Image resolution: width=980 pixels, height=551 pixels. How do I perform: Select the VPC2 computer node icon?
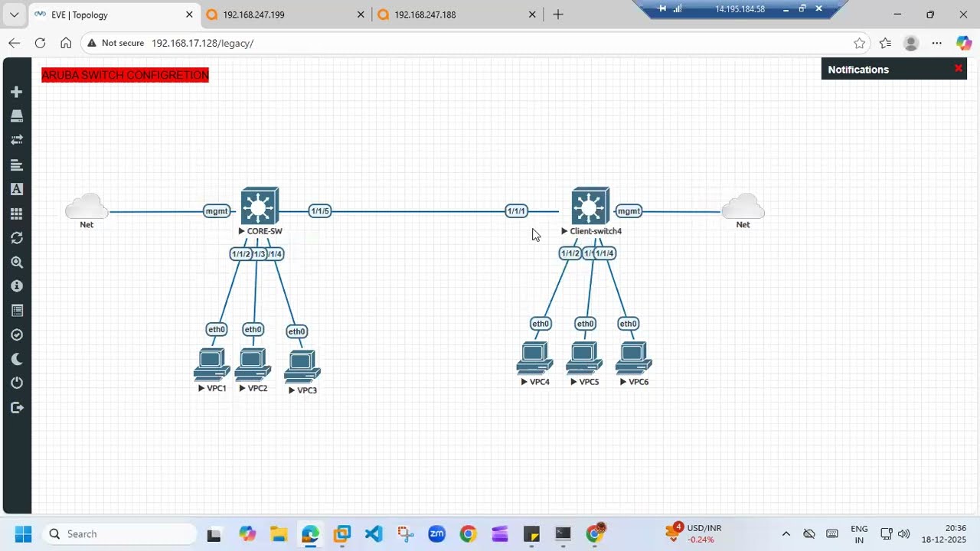pos(253,364)
